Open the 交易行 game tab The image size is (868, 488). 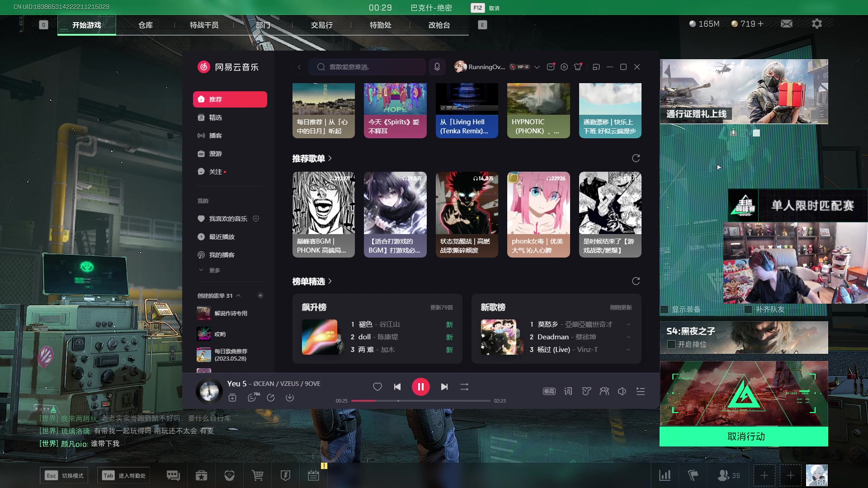pos(321,25)
